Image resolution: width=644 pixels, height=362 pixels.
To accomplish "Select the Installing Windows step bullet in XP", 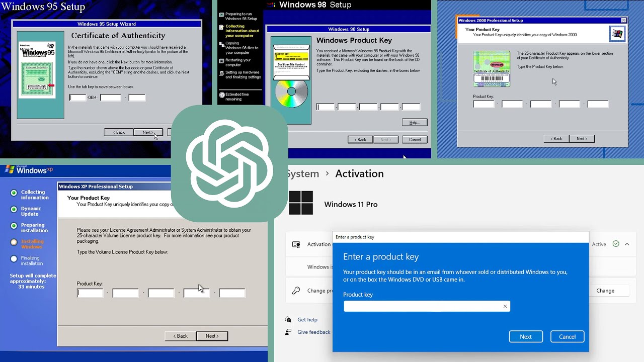I will pyautogui.click(x=14, y=242).
